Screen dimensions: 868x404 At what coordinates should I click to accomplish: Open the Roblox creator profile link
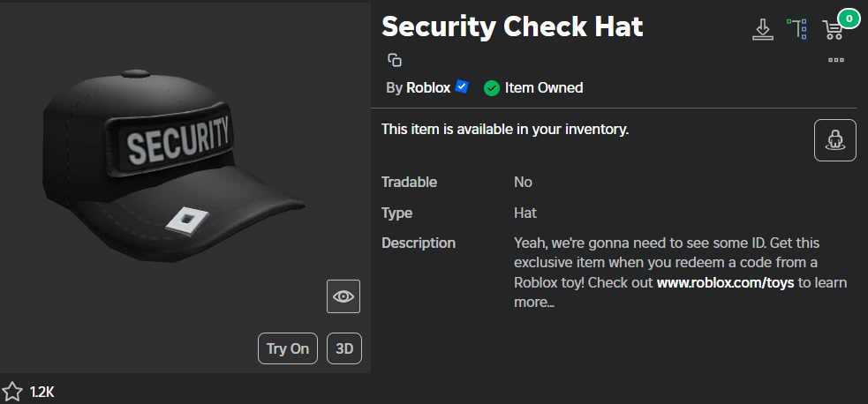tap(428, 87)
